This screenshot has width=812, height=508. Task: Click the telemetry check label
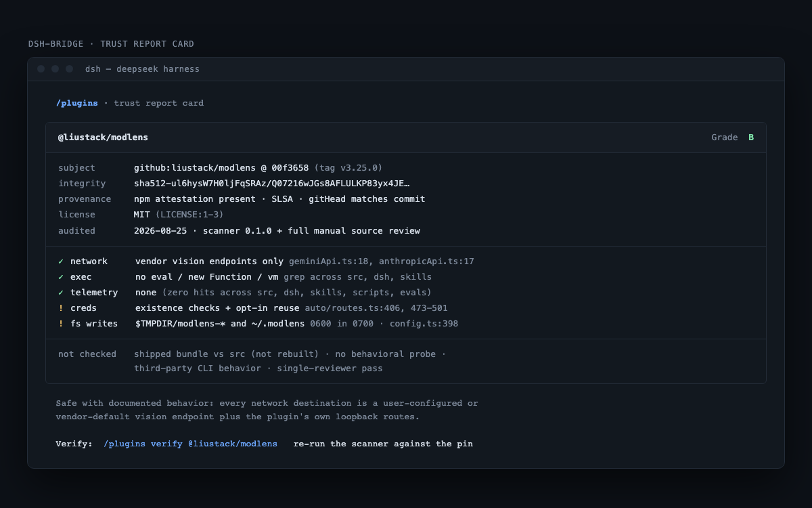click(94, 293)
